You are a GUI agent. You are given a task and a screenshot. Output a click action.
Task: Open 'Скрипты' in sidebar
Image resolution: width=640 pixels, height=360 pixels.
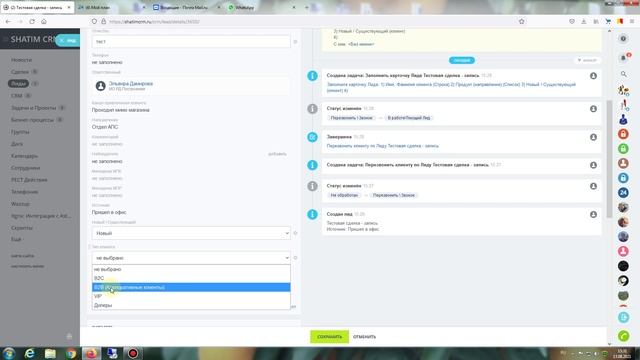[x=22, y=228]
